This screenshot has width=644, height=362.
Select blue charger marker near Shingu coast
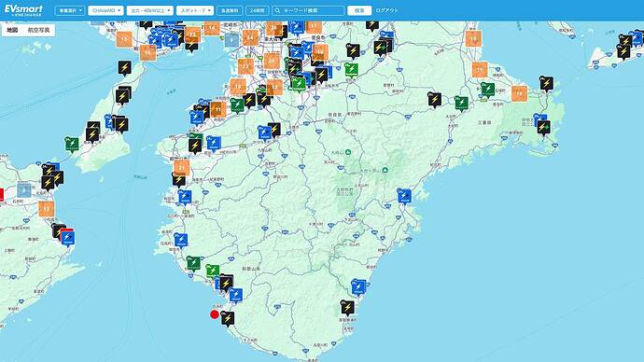pyautogui.click(x=358, y=287)
